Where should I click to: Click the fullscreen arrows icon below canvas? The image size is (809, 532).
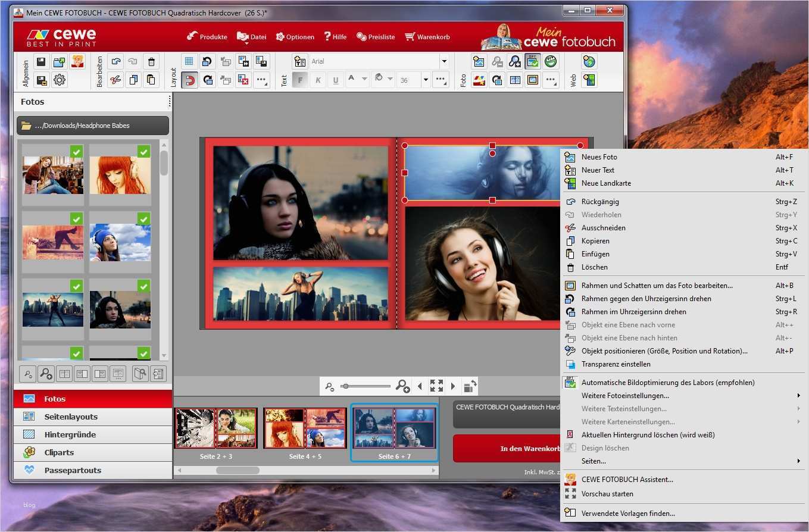point(436,386)
